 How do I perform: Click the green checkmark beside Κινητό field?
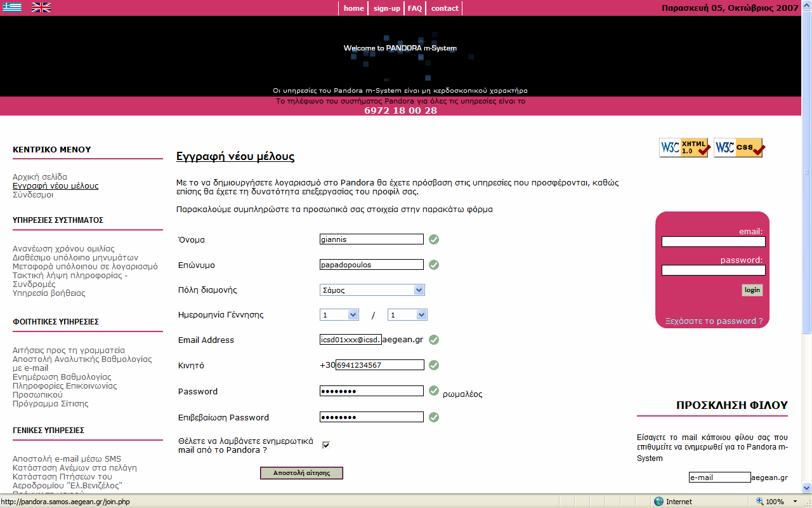click(434, 365)
